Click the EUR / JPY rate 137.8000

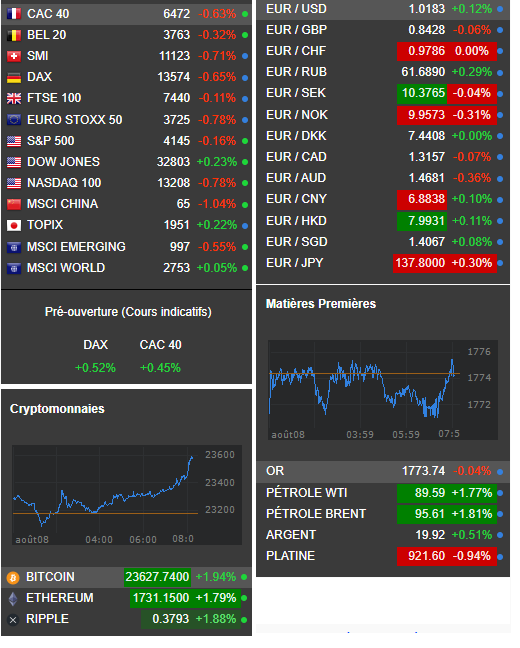click(420, 263)
